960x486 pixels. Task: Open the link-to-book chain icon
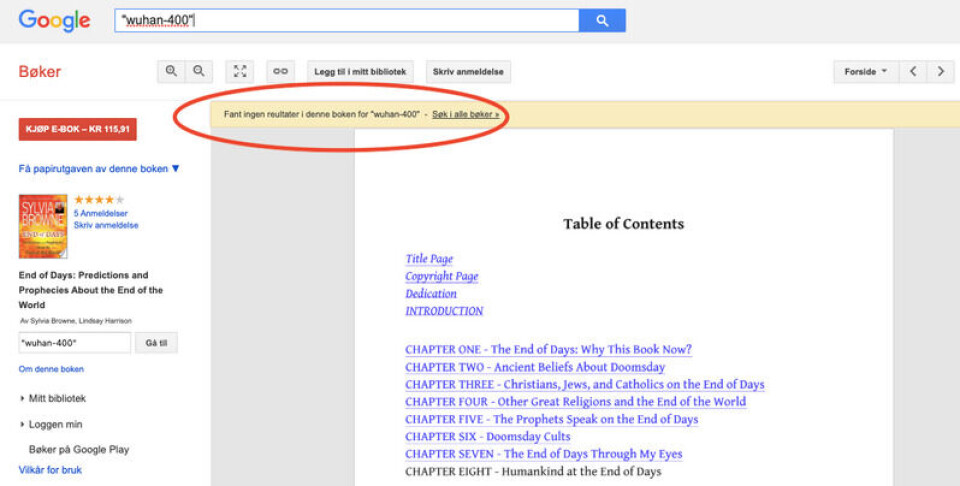tap(281, 71)
